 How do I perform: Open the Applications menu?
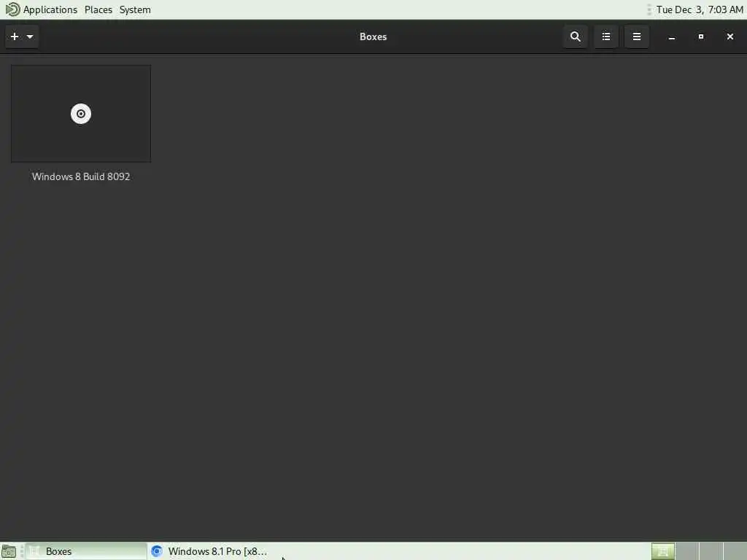pyautogui.click(x=50, y=9)
